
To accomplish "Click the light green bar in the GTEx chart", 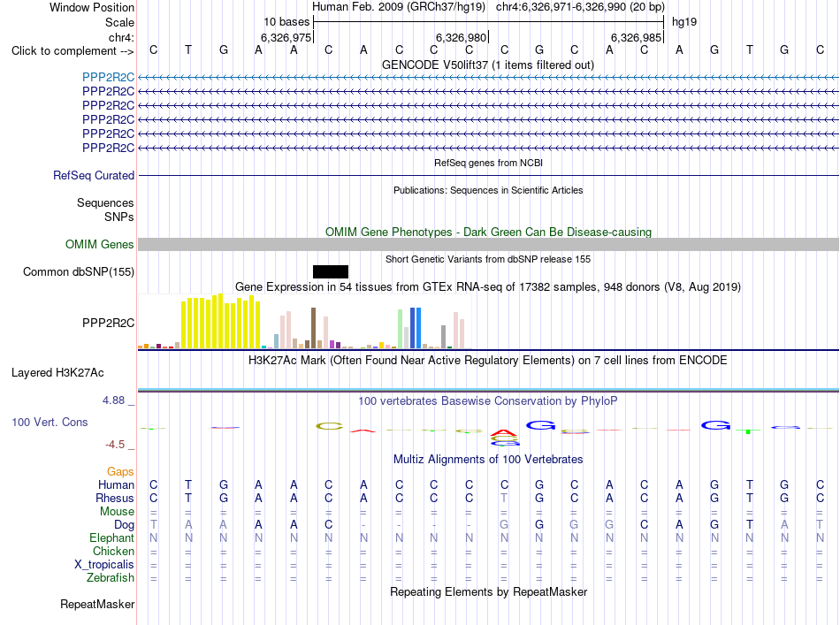I will click(401, 329).
